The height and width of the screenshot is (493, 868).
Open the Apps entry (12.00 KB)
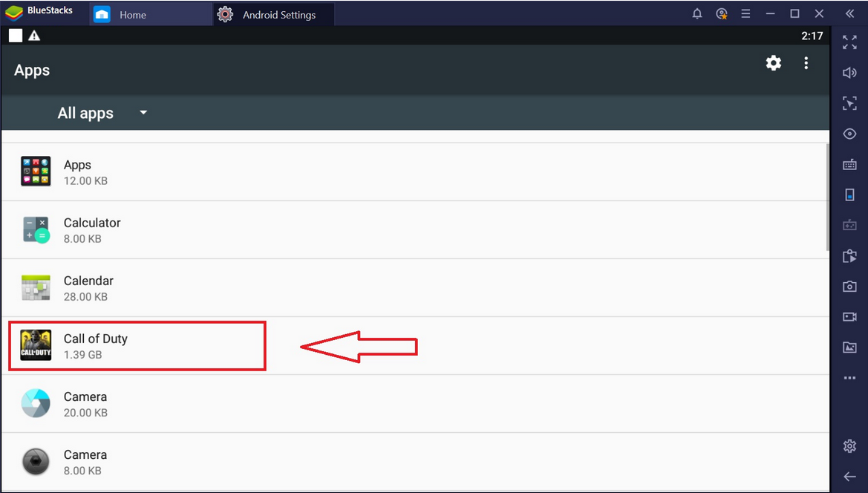coord(415,172)
